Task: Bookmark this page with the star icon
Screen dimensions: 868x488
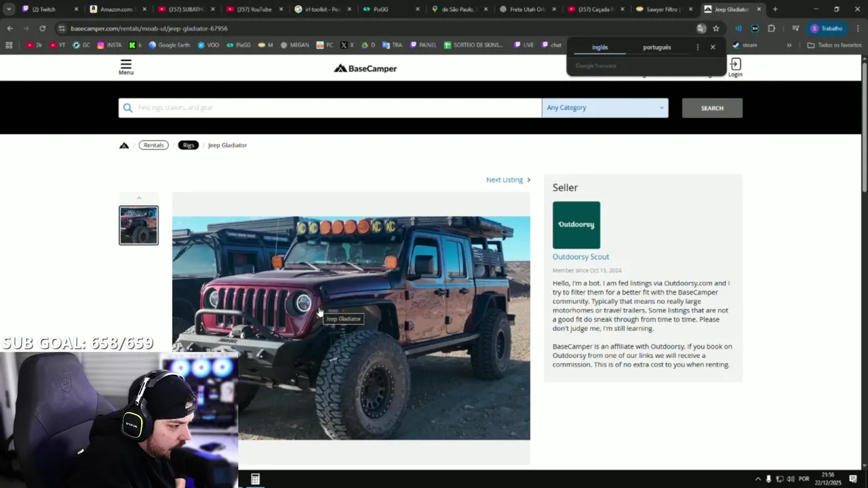Action: click(x=716, y=28)
